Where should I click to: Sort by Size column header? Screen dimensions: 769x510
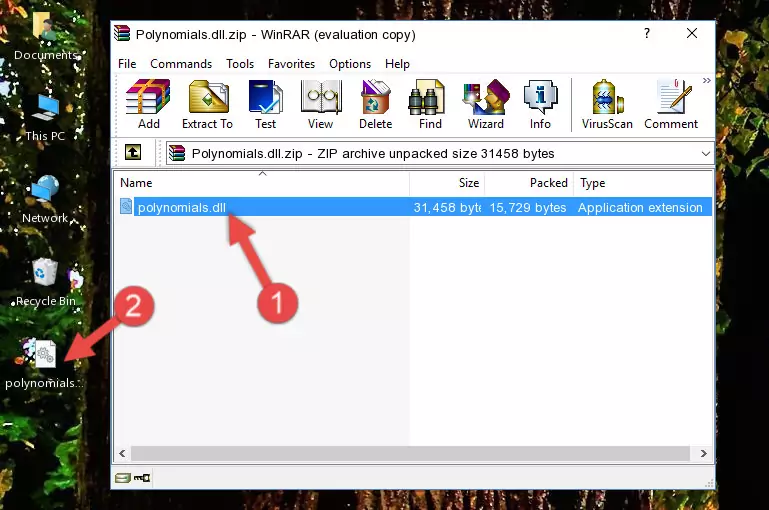click(x=447, y=183)
